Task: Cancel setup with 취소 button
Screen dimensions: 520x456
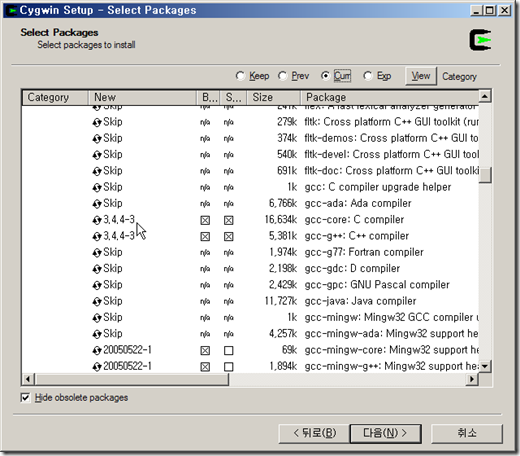Action: (467, 433)
